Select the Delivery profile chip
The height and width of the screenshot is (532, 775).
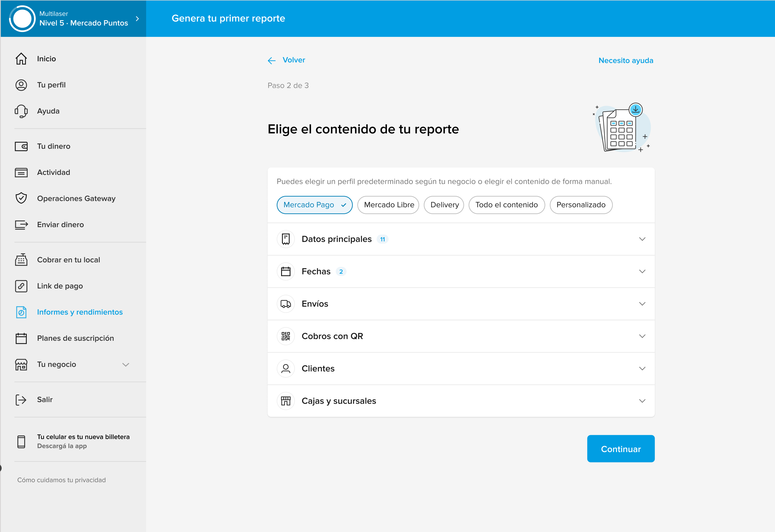pos(444,205)
